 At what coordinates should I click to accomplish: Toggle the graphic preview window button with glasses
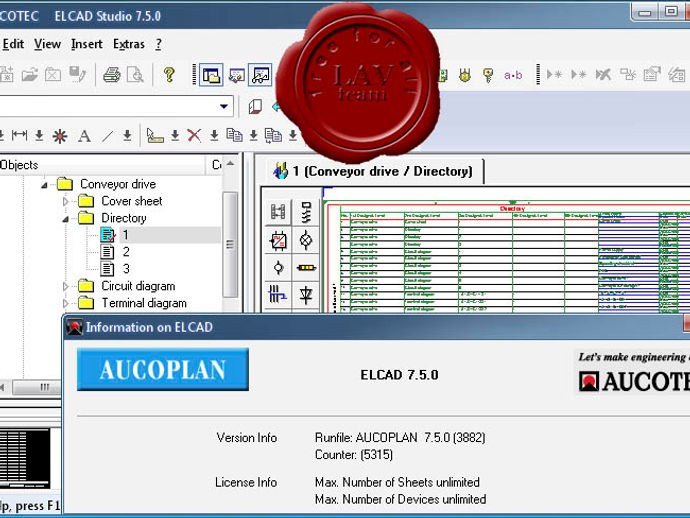tap(260, 75)
